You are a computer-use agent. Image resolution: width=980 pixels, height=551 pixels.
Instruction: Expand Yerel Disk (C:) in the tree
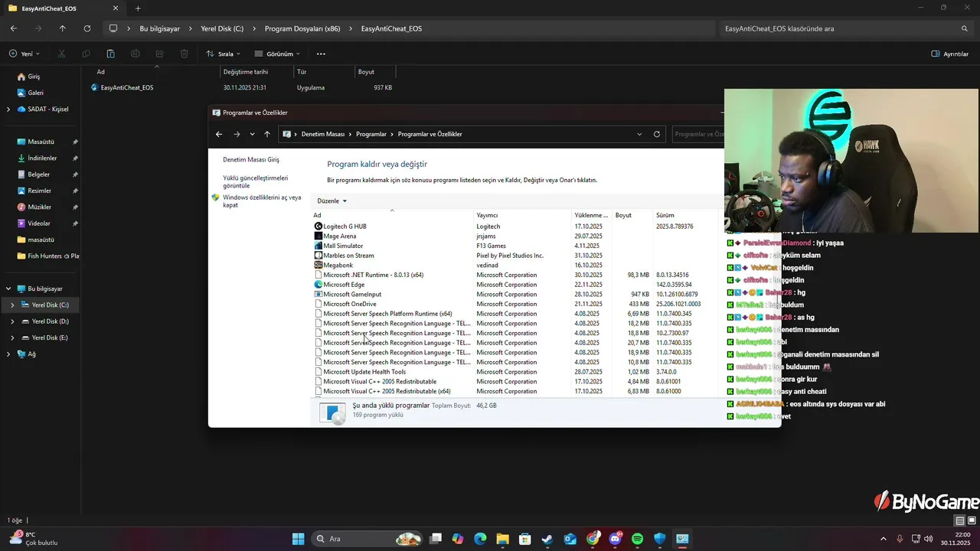click(x=12, y=305)
